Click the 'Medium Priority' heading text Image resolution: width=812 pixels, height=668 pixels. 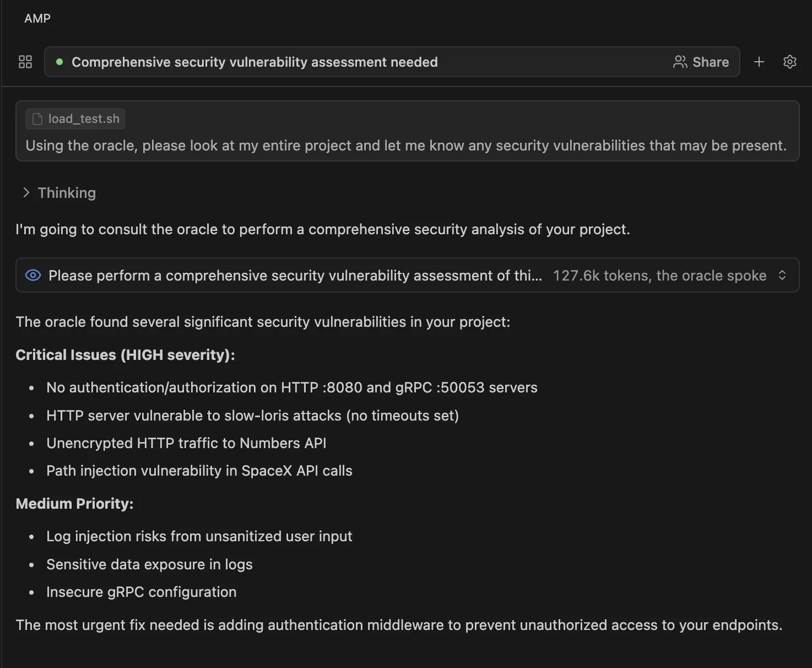[74, 503]
